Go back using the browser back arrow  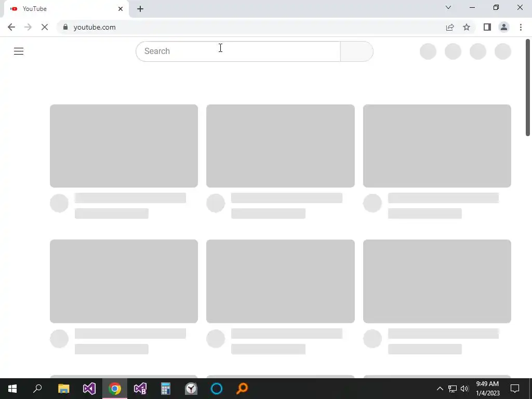(11, 27)
